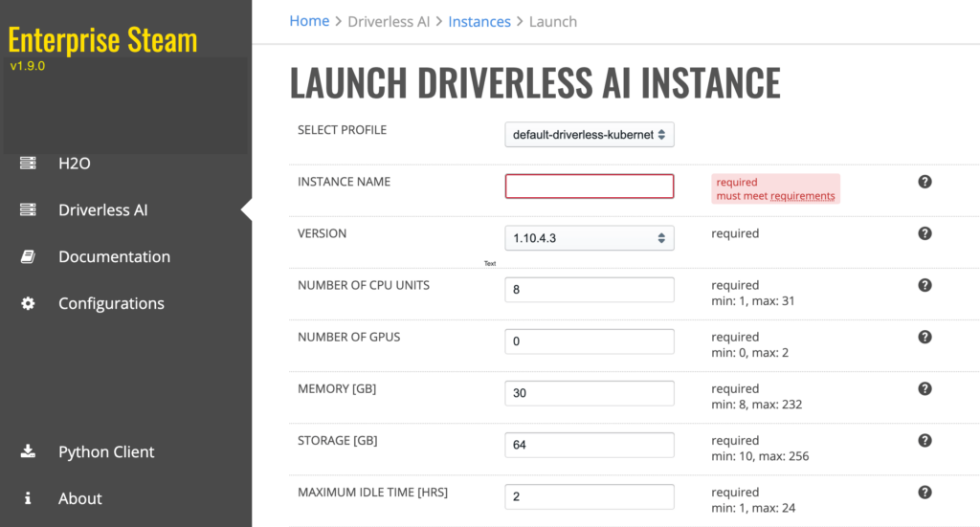The image size is (980, 527).
Task: Click the 'min: 0, max: 2' hint
Action: pyautogui.click(x=750, y=353)
